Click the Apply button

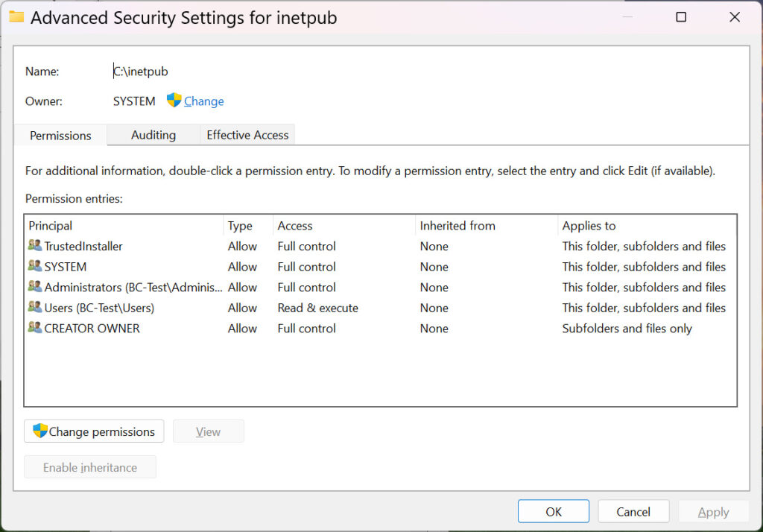pyautogui.click(x=713, y=512)
